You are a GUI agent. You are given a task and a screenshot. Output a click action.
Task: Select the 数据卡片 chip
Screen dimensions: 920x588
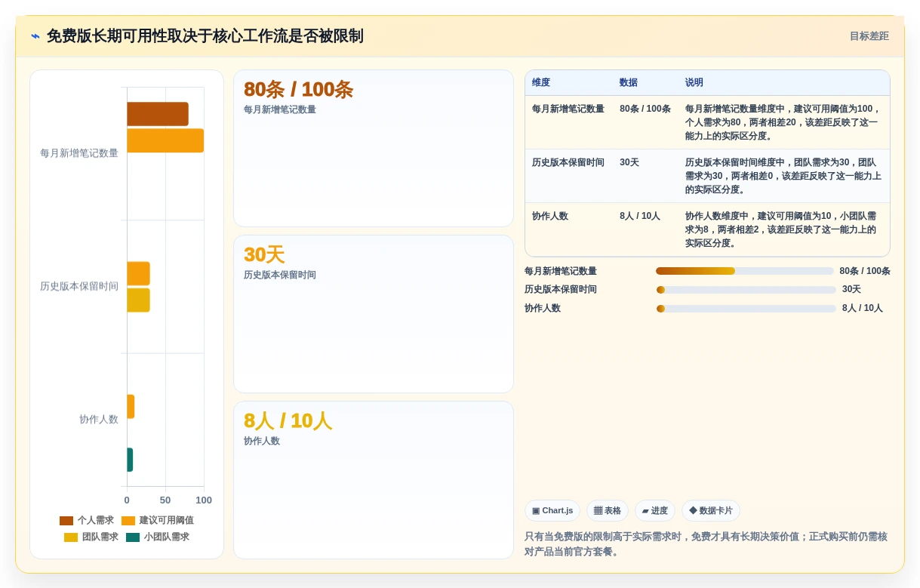pos(711,511)
